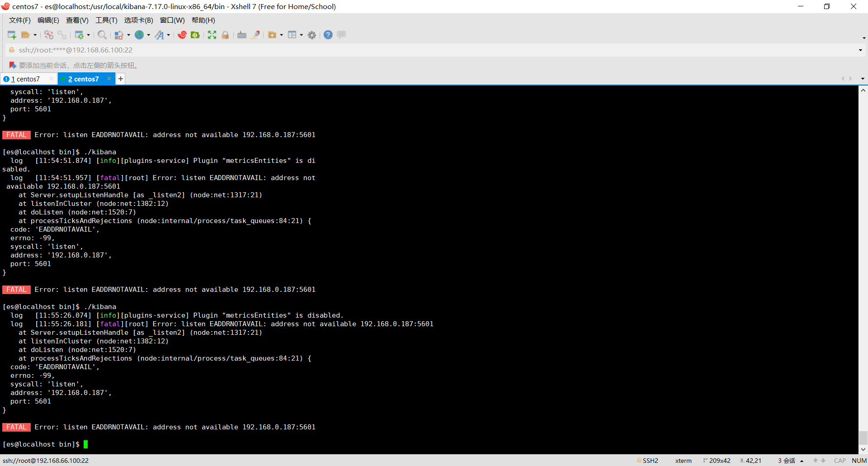Click the Reconnect chain-link icon
The height and width of the screenshot is (466, 868).
click(62, 35)
